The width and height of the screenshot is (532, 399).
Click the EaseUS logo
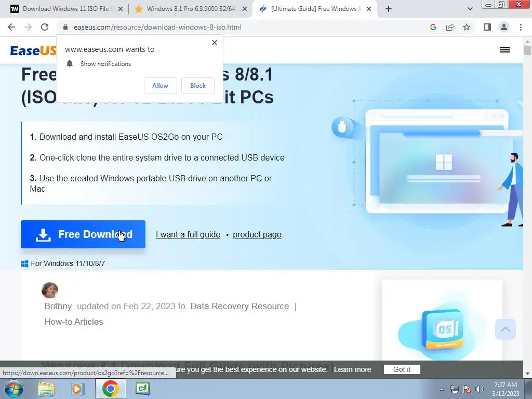coord(33,50)
